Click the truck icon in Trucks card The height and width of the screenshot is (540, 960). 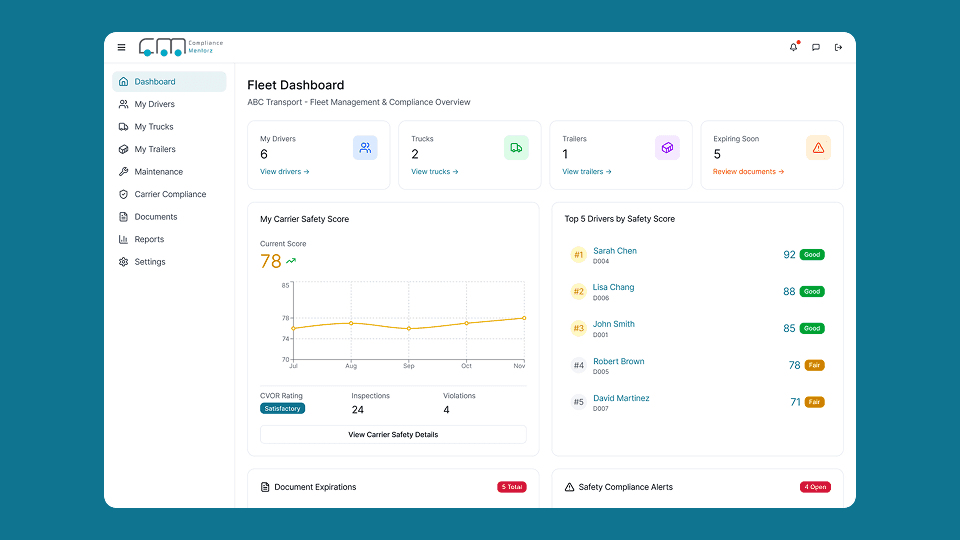(x=516, y=148)
